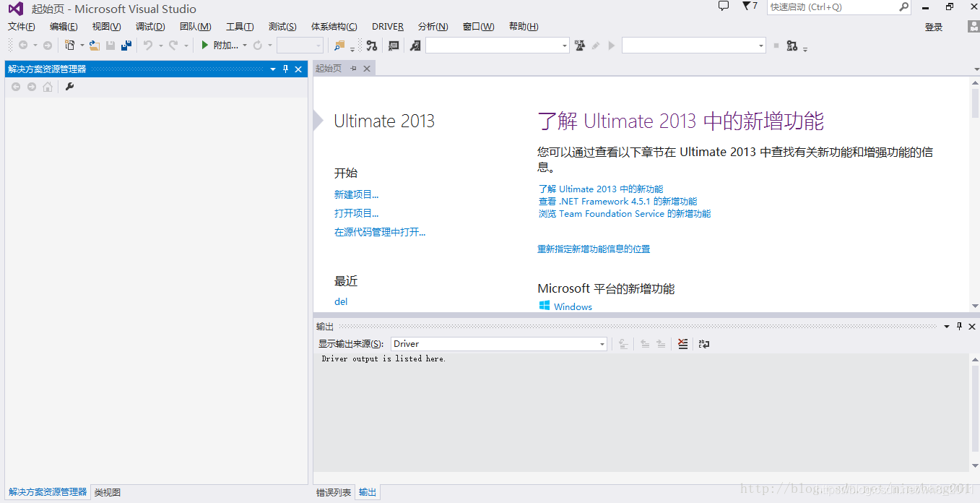
Task: Click the 打开项目... link
Action: 356,213
